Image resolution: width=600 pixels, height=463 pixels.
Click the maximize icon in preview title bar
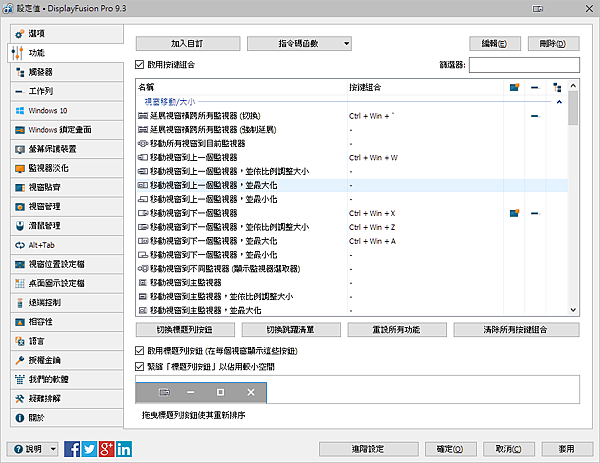tap(220, 392)
